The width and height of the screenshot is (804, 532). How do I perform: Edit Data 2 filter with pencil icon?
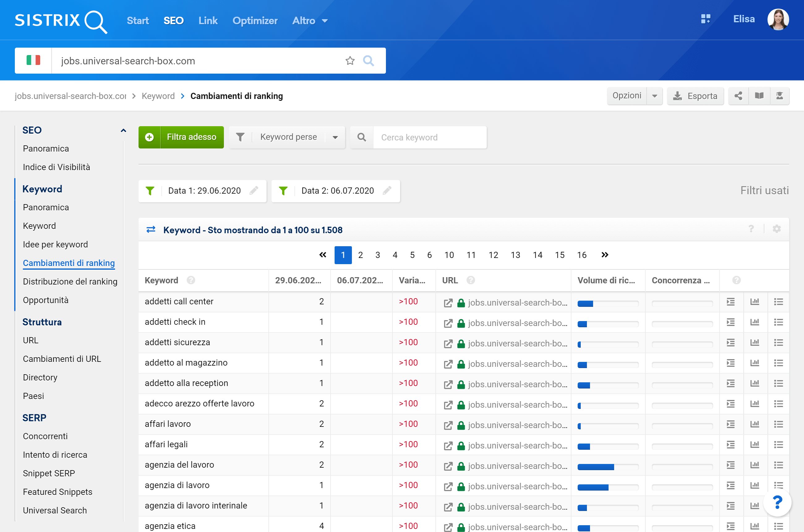[x=387, y=191]
